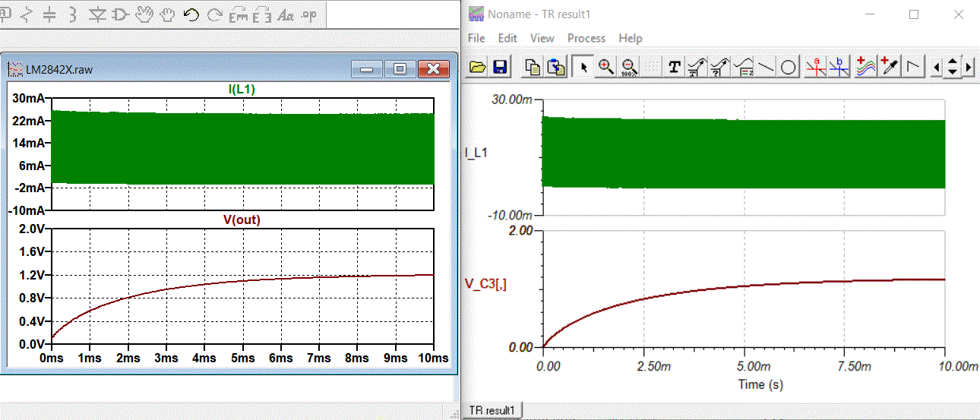The image size is (980, 420).
Task: Step right with the arrow button
Action: tap(969, 68)
